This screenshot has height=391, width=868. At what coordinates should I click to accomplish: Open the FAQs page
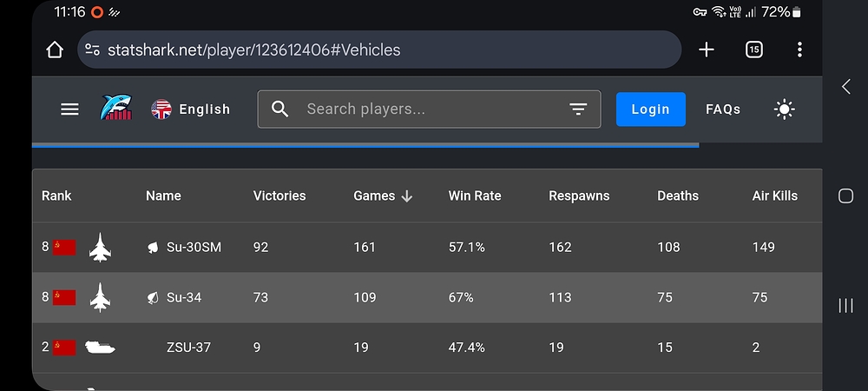click(723, 109)
